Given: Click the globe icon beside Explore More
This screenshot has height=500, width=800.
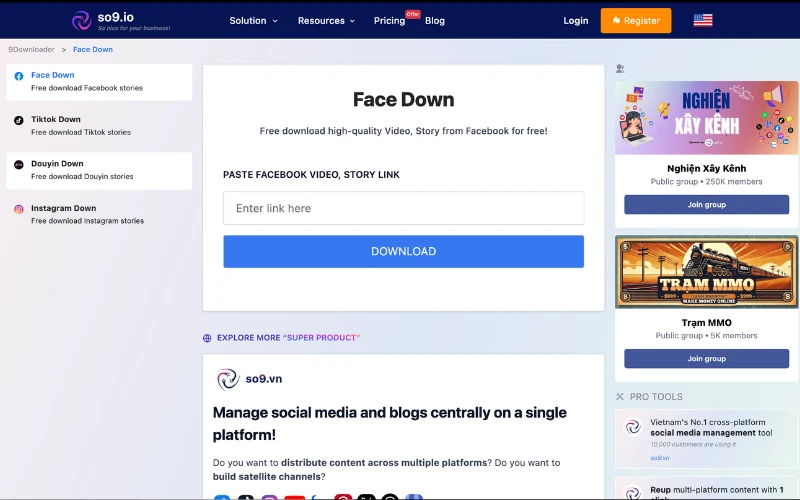Looking at the screenshot, I should click(207, 338).
